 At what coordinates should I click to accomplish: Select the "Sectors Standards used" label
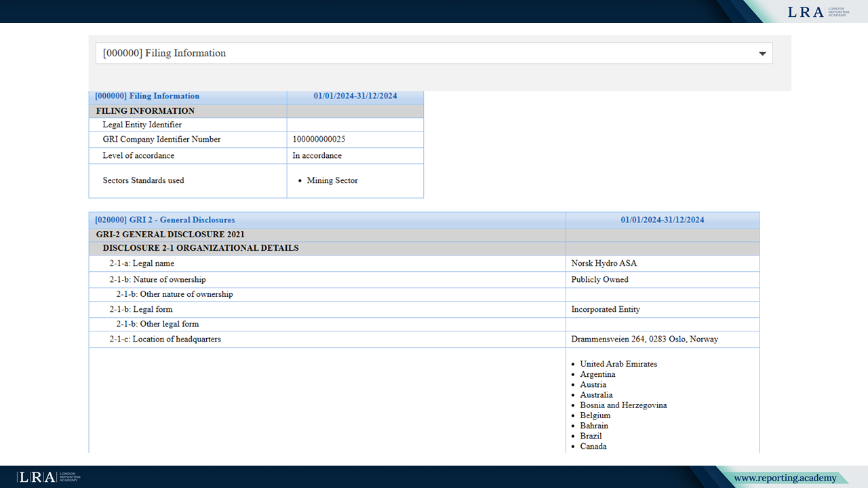pos(143,181)
